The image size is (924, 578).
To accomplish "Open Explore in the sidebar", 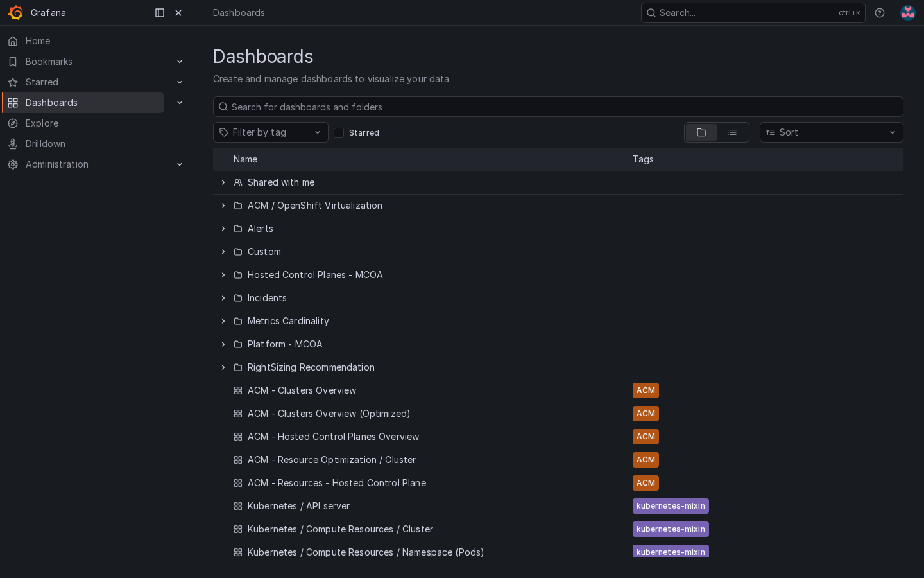I will pos(42,123).
